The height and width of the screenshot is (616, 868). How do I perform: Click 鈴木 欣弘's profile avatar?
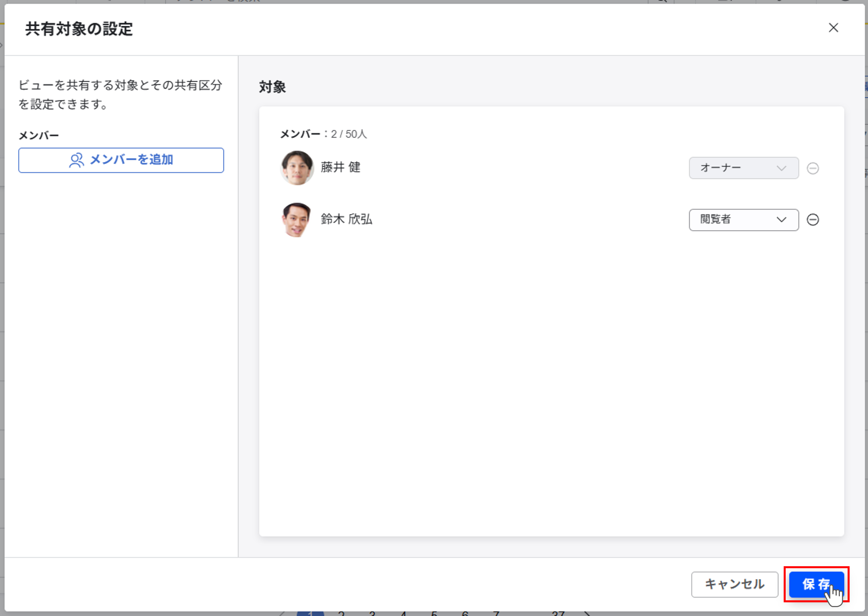297,220
